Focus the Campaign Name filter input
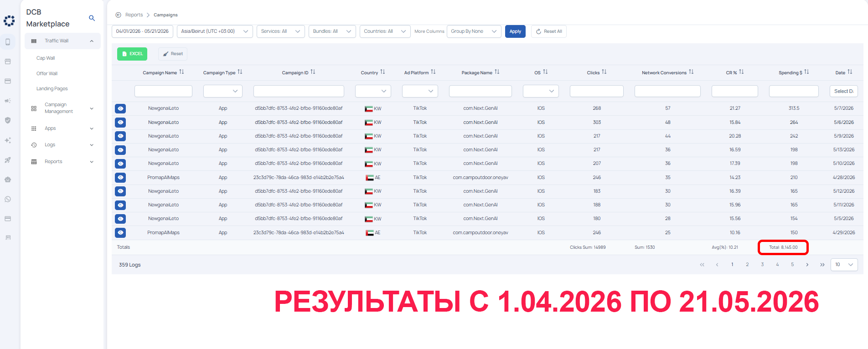Image resolution: width=868 pixels, height=349 pixels. point(163,91)
